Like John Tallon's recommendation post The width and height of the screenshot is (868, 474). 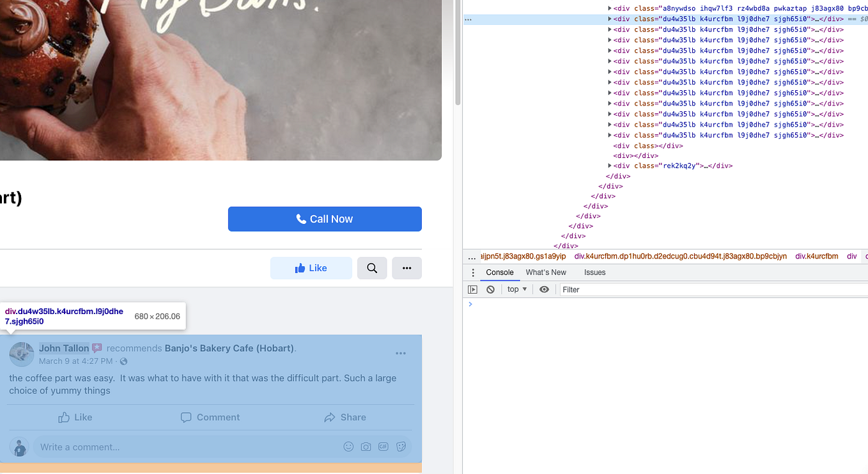pyautogui.click(x=75, y=417)
